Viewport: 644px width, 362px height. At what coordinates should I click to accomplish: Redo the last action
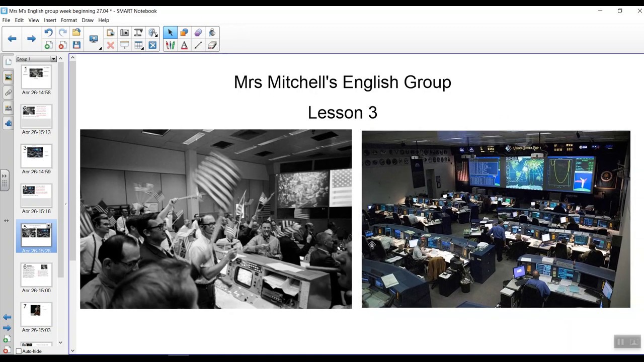62,33
